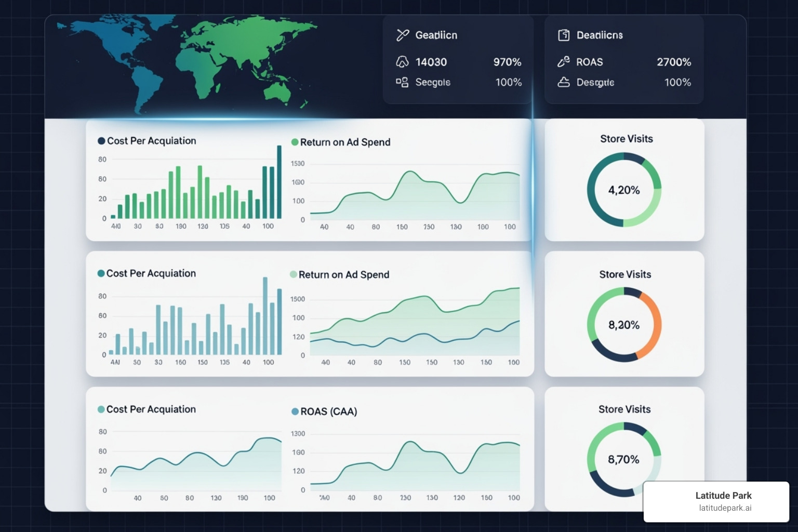This screenshot has height=532, width=798.
Task: Open the key icon beside ROAS
Action: pos(564,62)
